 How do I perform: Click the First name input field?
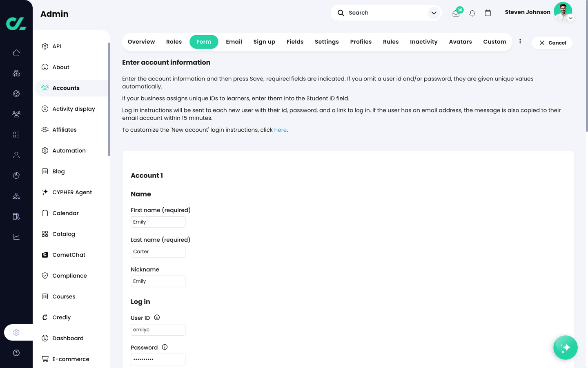tap(158, 222)
